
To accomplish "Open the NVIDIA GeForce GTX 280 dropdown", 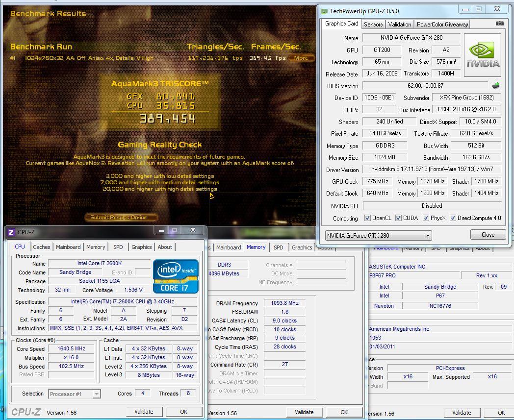I will 378,236.
